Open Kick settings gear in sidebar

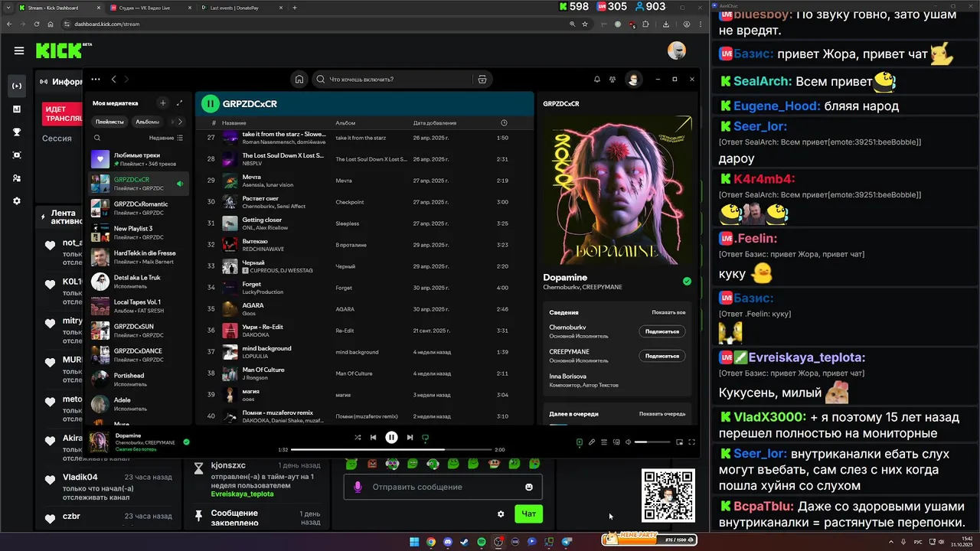pyautogui.click(x=17, y=201)
